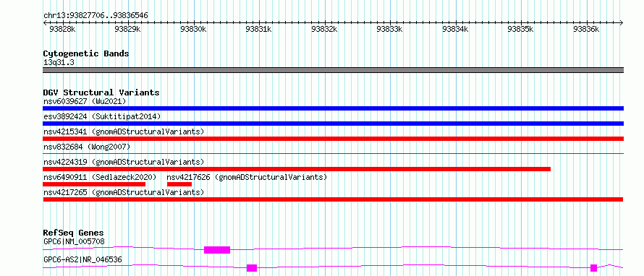Select the GPC6-AS2 exon near 93836k
The width and height of the screenshot is (644, 276).
(x=593, y=268)
